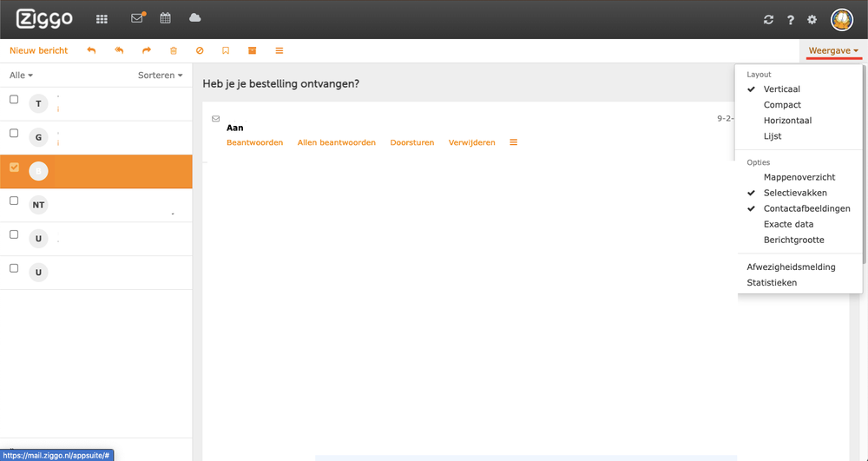Click the Weergave menu scrollbar

click(x=865, y=166)
